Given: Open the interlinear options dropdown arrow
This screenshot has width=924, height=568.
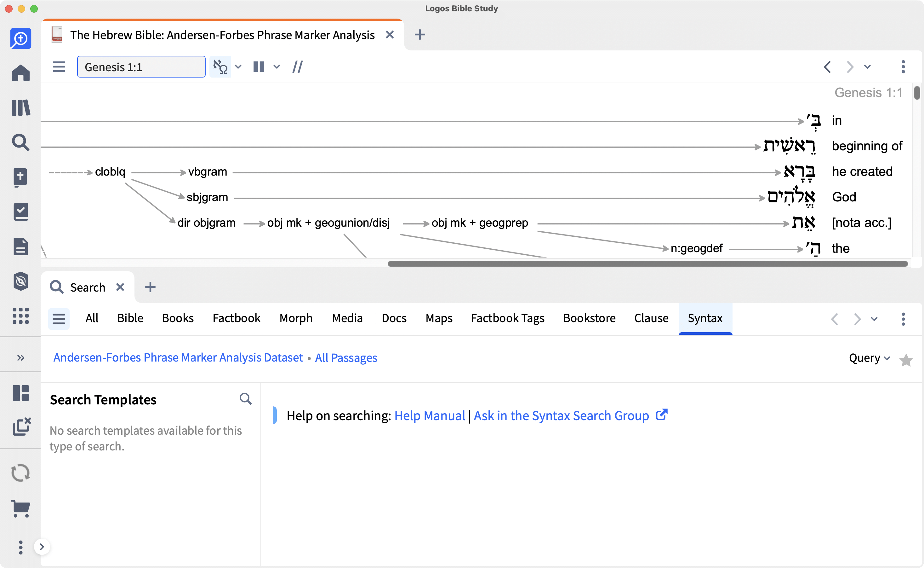Looking at the screenshot, I should pyautogui.click(x=238, y=67).
